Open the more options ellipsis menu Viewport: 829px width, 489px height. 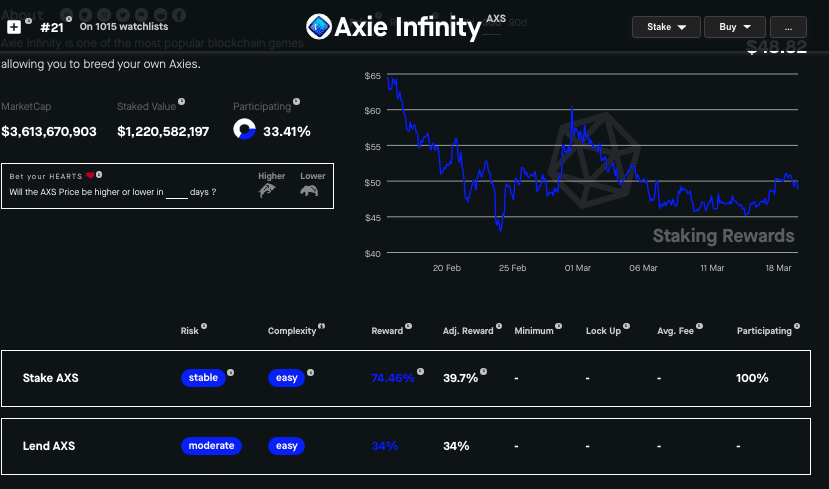[x=788, y=27]
